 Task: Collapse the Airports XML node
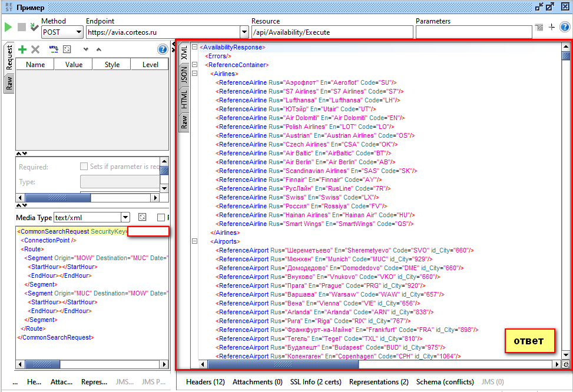click(x=194, y=241)
